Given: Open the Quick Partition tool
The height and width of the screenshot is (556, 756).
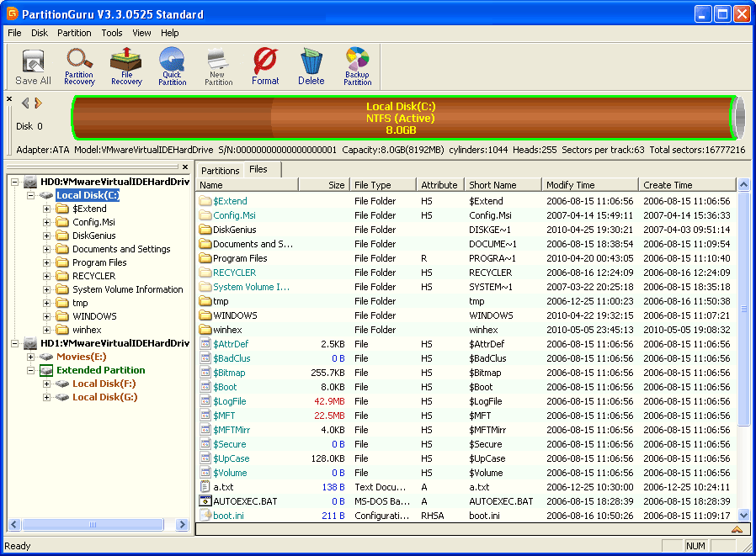Looking at the screenshot, I should pyautogui.click(x=172, y=67).
